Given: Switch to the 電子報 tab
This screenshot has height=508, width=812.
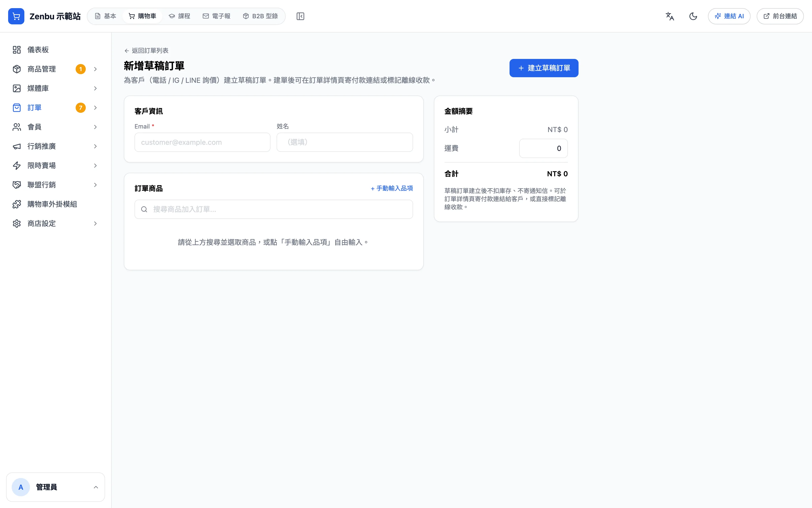Looking at the screenshot, I should coord(216,16).
